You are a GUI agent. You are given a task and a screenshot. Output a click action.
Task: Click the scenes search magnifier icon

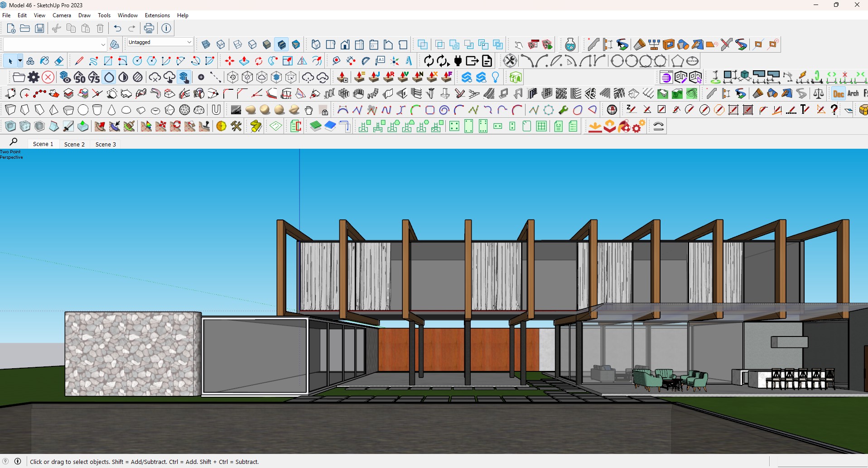click(x=14, y=142)
